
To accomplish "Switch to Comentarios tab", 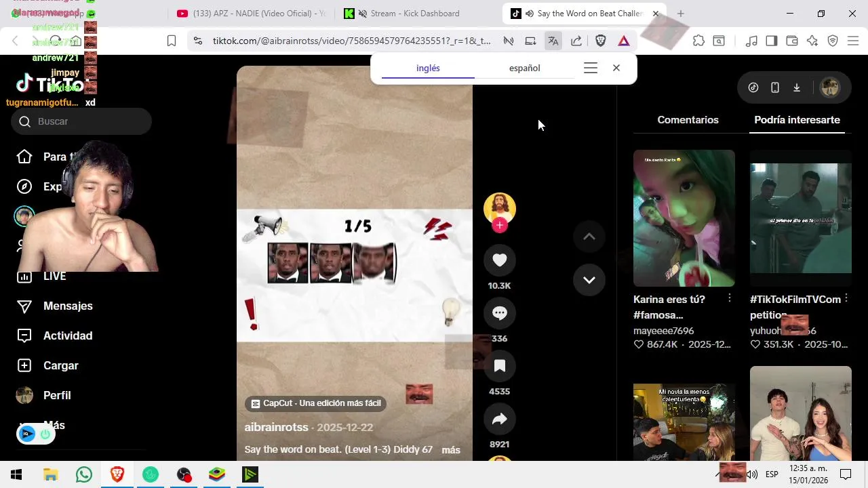I will (688, 120).
